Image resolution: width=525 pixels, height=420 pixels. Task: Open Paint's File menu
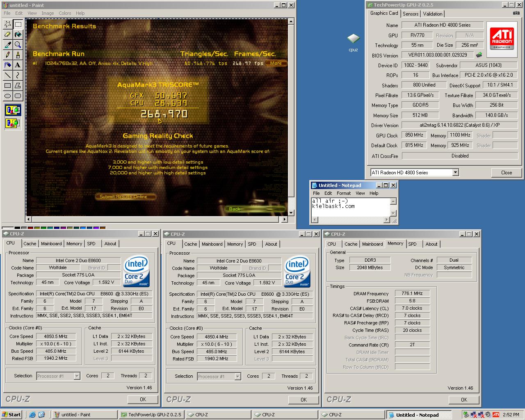(x=7, y=13)
